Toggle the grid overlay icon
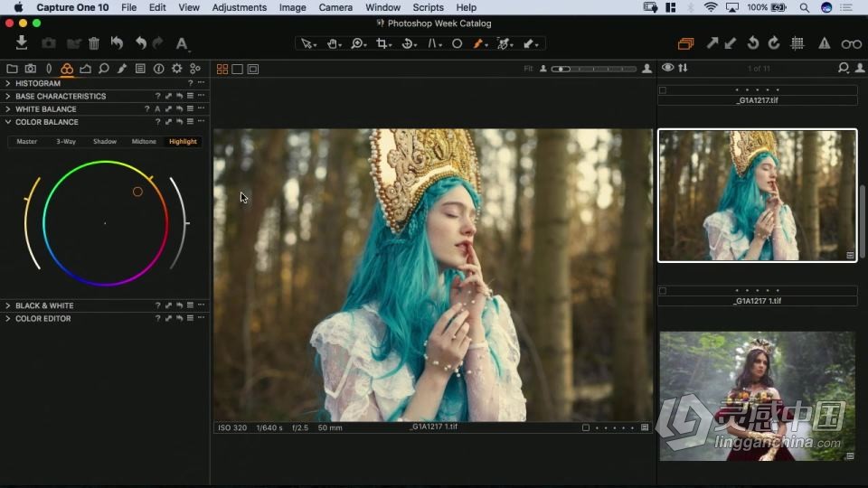 tap(797, 43)
